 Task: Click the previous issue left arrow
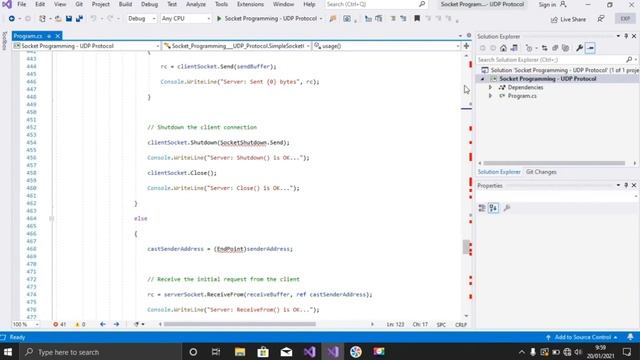click(x=103, y=324)
